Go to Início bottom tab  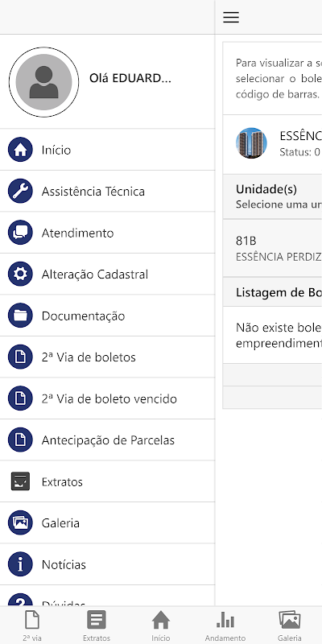click(x=160, y=625)
